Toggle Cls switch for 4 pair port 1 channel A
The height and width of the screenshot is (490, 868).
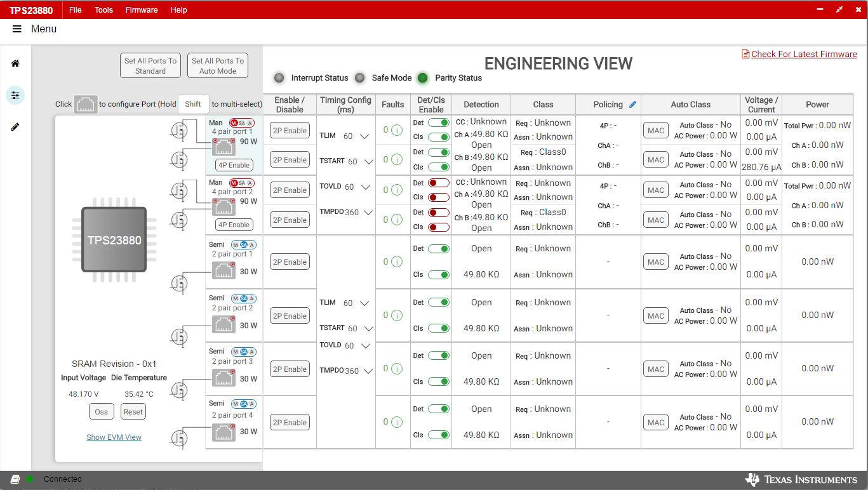pos(439,137)
